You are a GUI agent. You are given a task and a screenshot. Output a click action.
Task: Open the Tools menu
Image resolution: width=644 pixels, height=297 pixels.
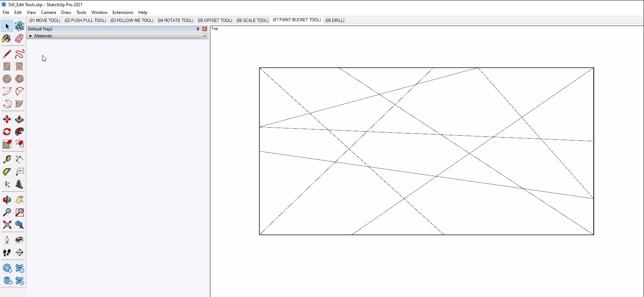point(81,12)
